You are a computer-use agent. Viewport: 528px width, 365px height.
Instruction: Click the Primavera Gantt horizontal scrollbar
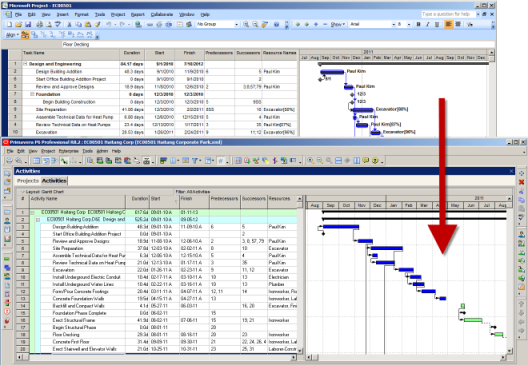coord(407,357)
